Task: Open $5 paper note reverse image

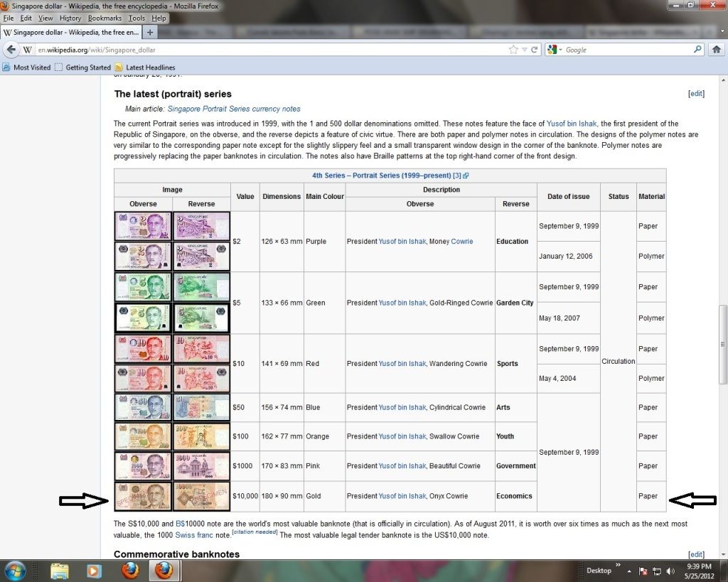Action: (201, 287)
